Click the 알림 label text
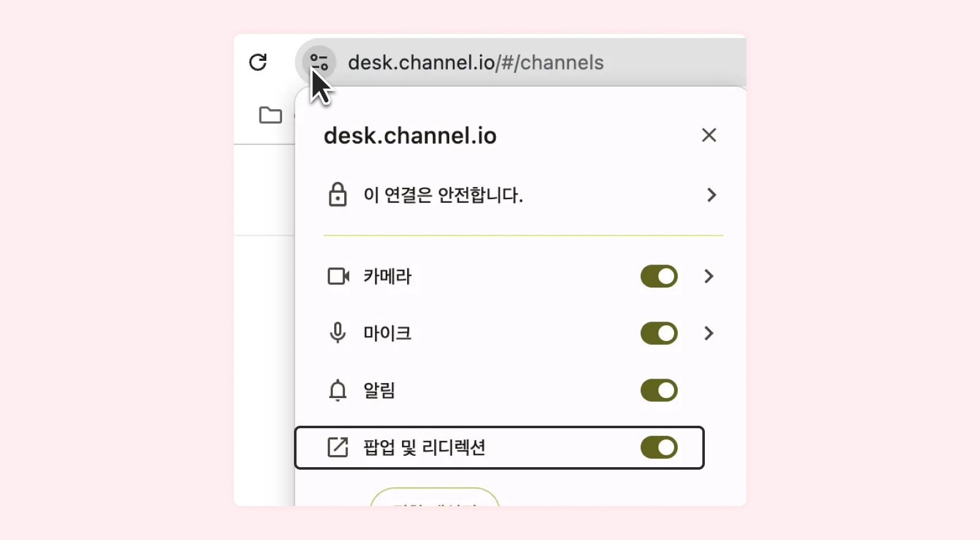 coord(379,391)
